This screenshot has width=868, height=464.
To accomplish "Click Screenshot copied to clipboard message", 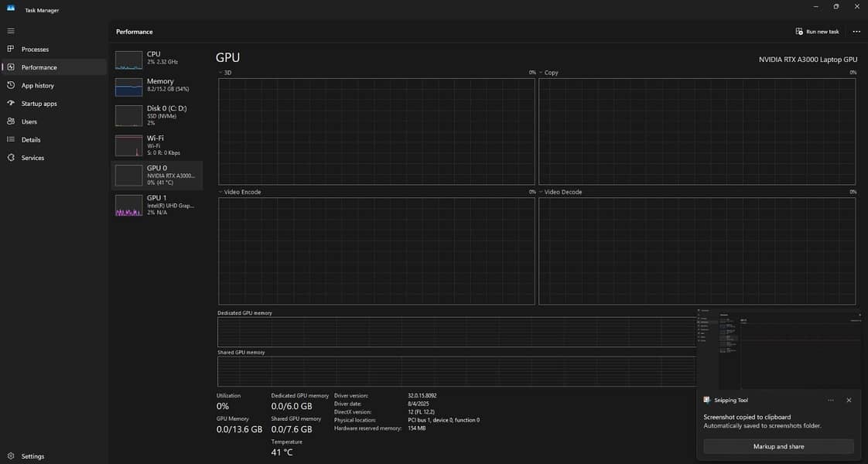I will (x=747, y=417).
